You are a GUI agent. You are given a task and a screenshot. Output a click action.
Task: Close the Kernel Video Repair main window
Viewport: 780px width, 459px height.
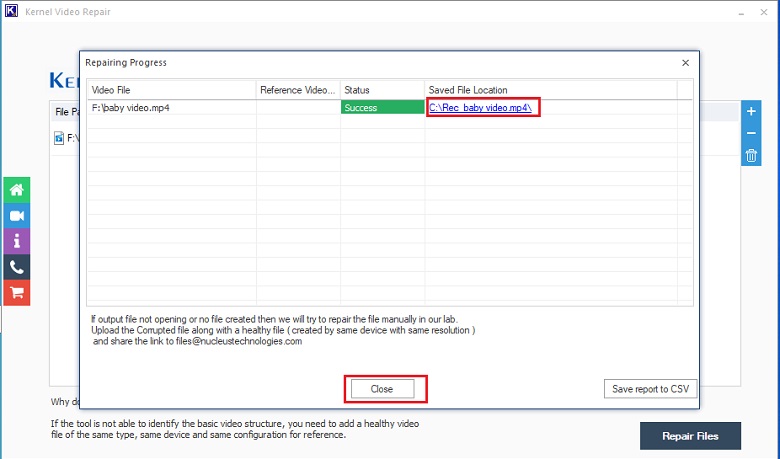tap(764, 12)
